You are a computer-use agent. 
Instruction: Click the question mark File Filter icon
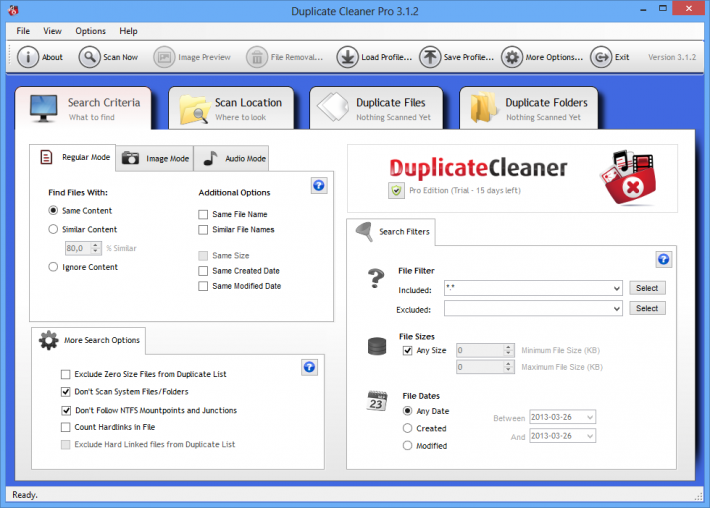375,278
